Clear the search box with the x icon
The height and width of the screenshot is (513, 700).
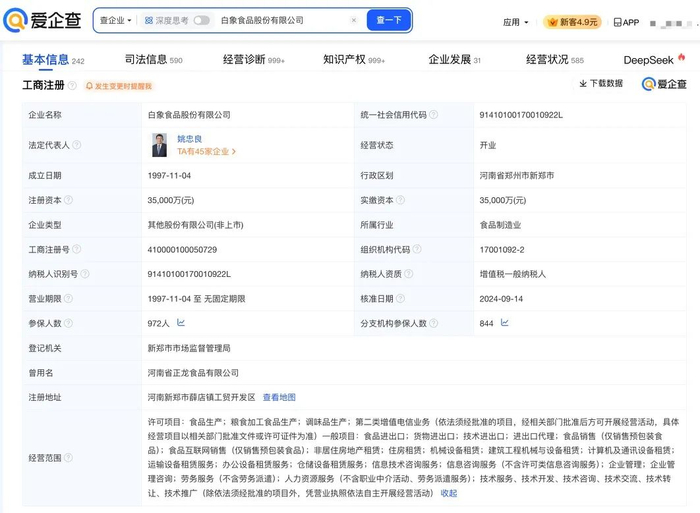[354, 21]
